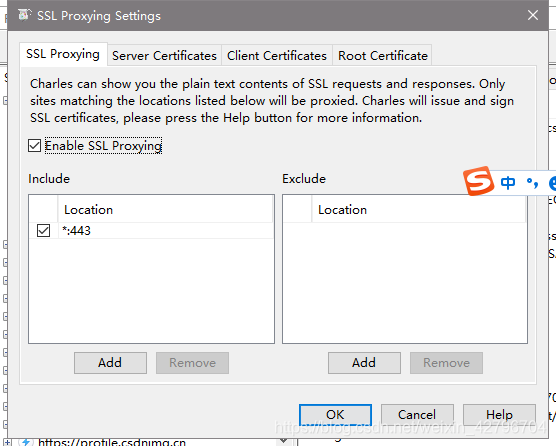Confirm settings with the OK button
This screenshot has width=556, height=446.
[335, 414]
